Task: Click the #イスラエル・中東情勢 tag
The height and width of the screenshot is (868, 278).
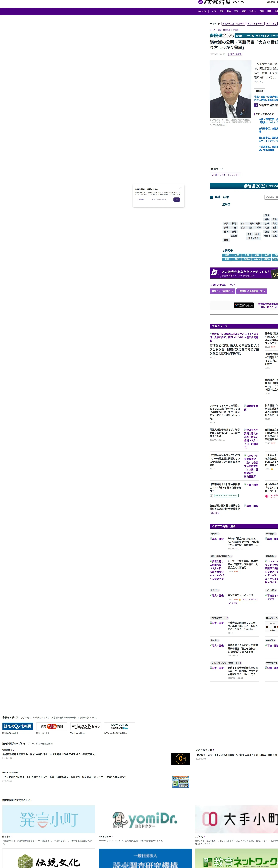Action: click(x=233, y=24)
